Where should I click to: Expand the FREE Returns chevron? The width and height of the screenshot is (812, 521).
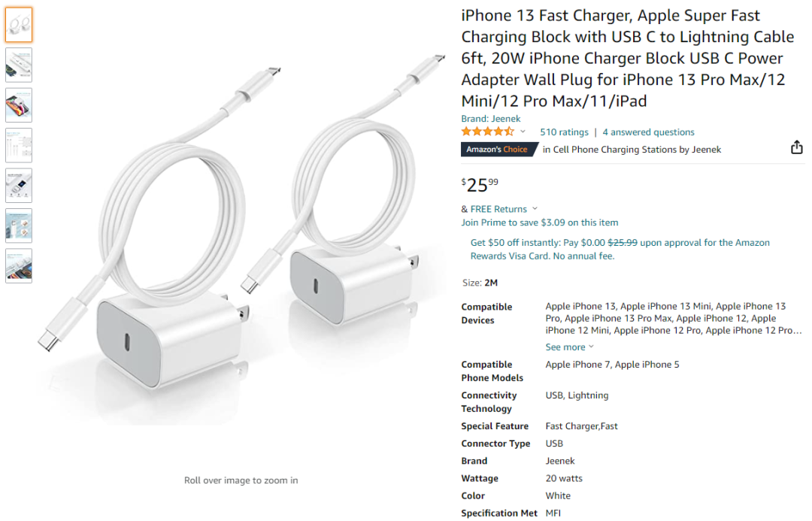(x=535, y=209)
